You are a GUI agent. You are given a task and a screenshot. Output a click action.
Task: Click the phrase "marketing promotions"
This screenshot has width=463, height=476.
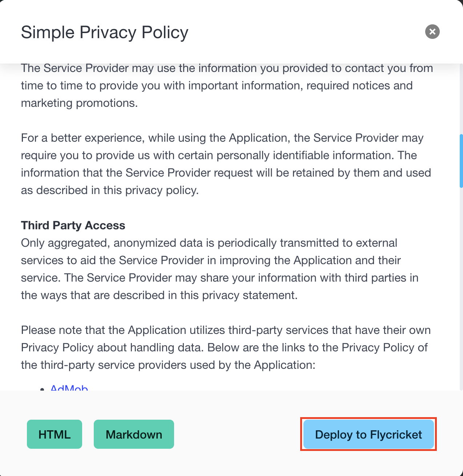79,103
